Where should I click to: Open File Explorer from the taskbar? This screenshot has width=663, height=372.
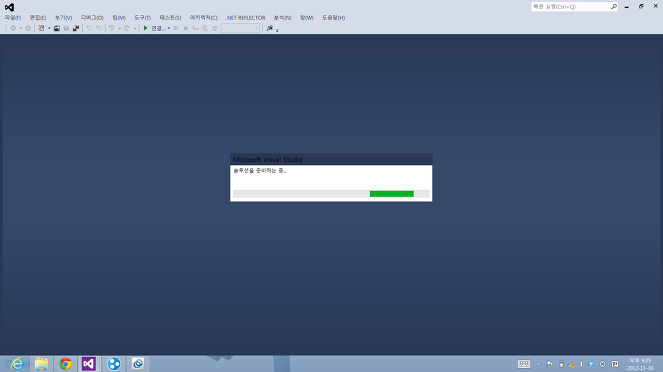tap(41, 364)
